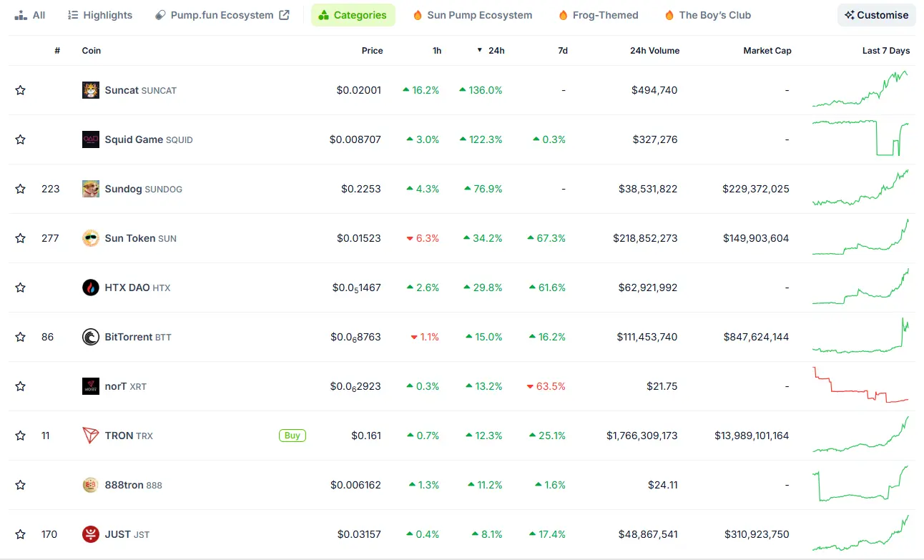The height and width of the screenshot is (560, 924).
Task: Sort by the Coin column header
Action: [x=92, y=51]
